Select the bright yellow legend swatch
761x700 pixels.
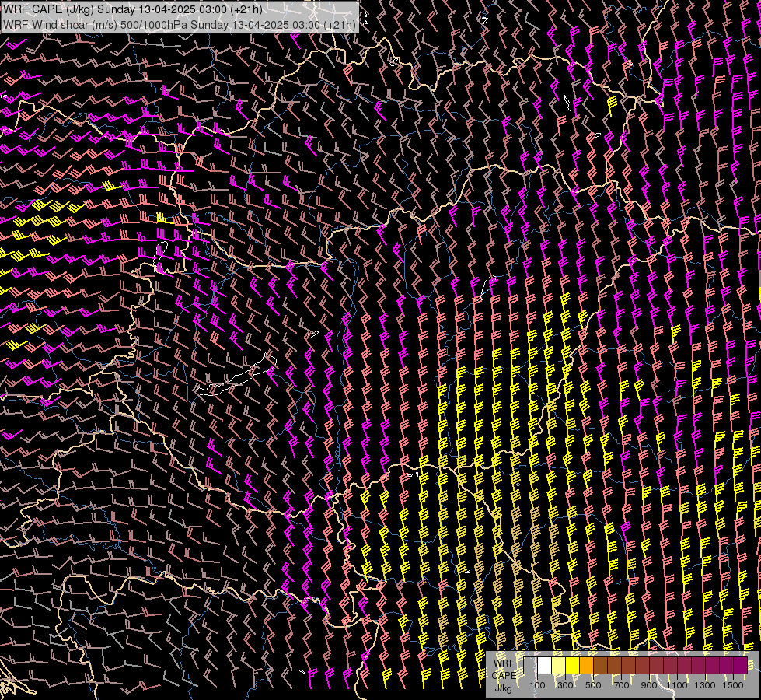[x=573, y=666]
